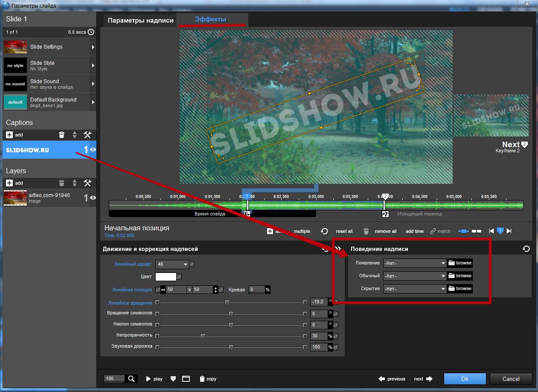Click the add time button

point(415,231)
